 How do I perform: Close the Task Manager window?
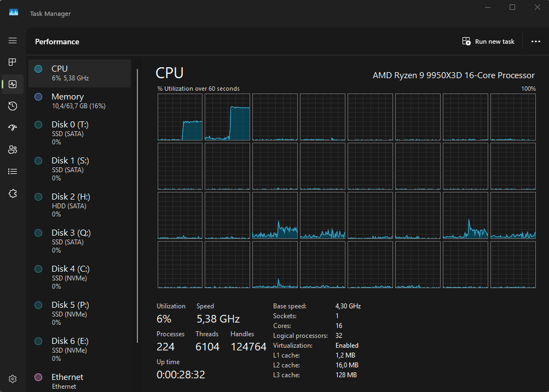[x=537, y=7]
